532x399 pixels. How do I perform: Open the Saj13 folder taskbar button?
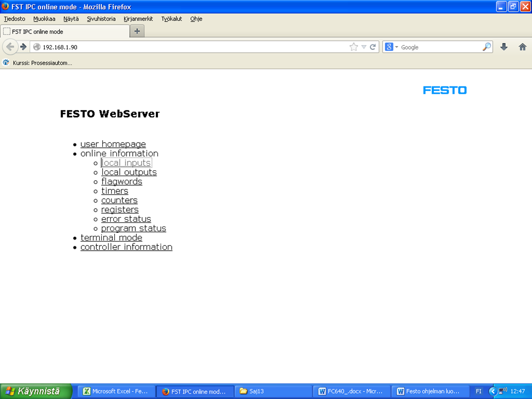point(273,391)
